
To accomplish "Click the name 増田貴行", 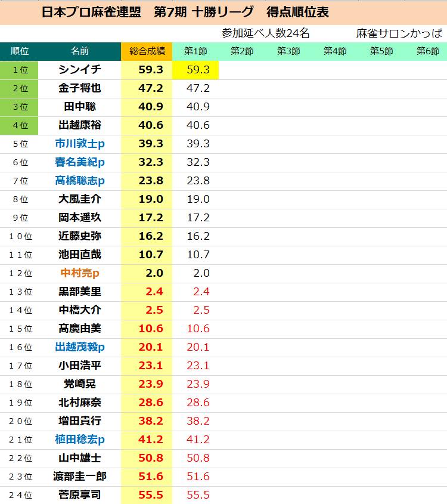I will tap(80, 420).
